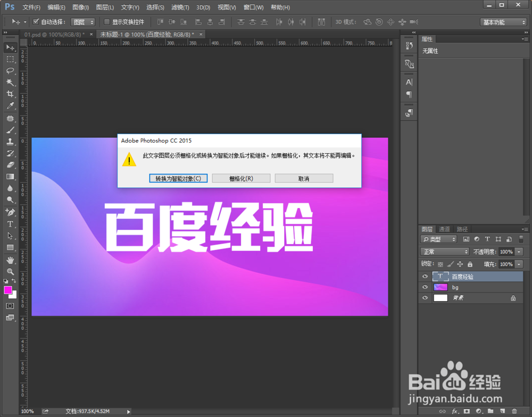Screen dimensions: 532x417
Task: Switch to the 01.psd document tab
Action: tap(54, 34)
